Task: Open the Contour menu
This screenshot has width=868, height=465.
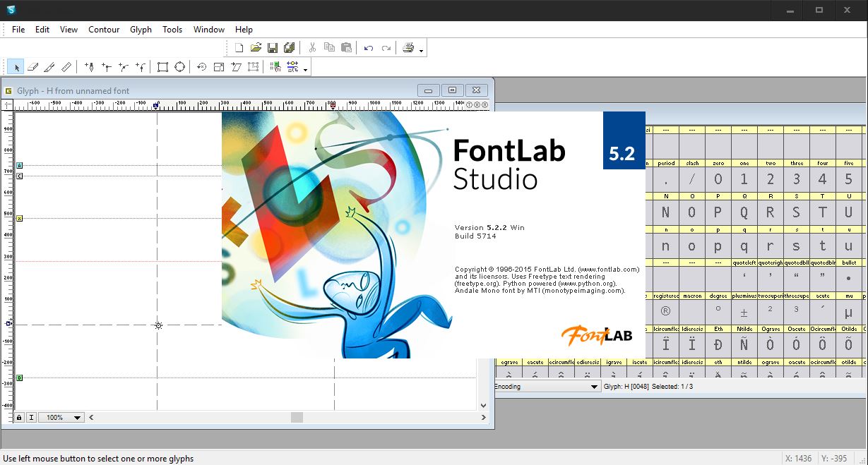Action: pyautogui.click(x=104, y=30)
